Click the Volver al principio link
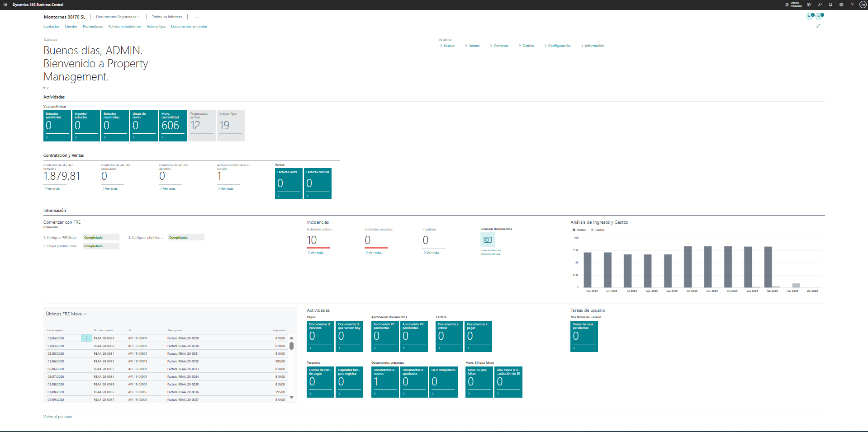 pyautogui.click(x=57, y=416)
